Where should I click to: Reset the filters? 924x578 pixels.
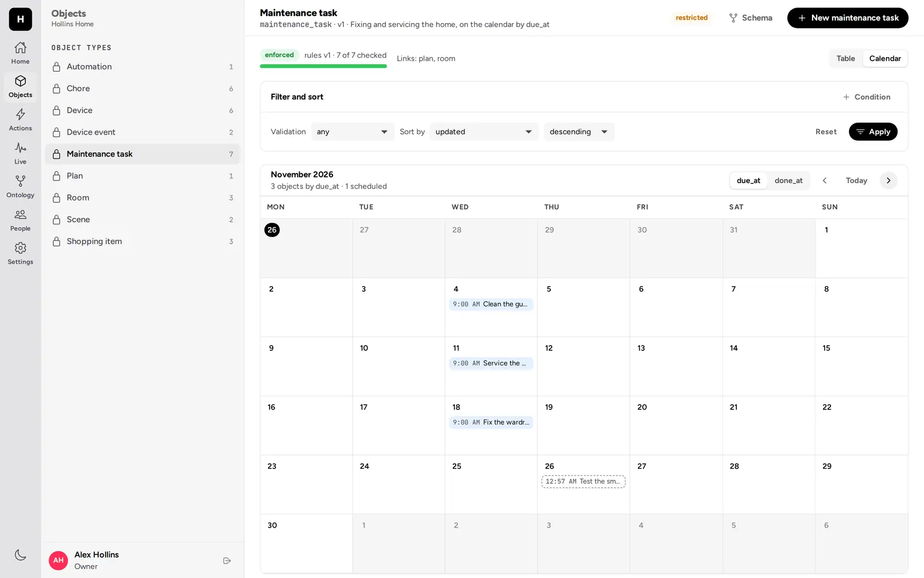826,132
